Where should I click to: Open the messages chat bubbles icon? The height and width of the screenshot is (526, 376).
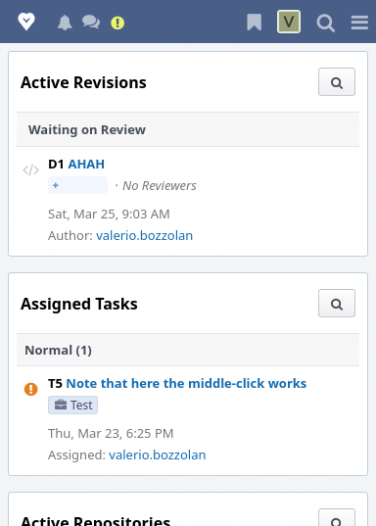91,22
